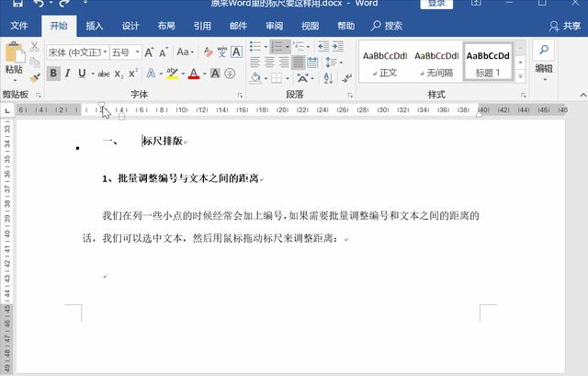Click the Copy icon in clipboard group
Screen dimensions: 588x376
(x=35, y=63)
